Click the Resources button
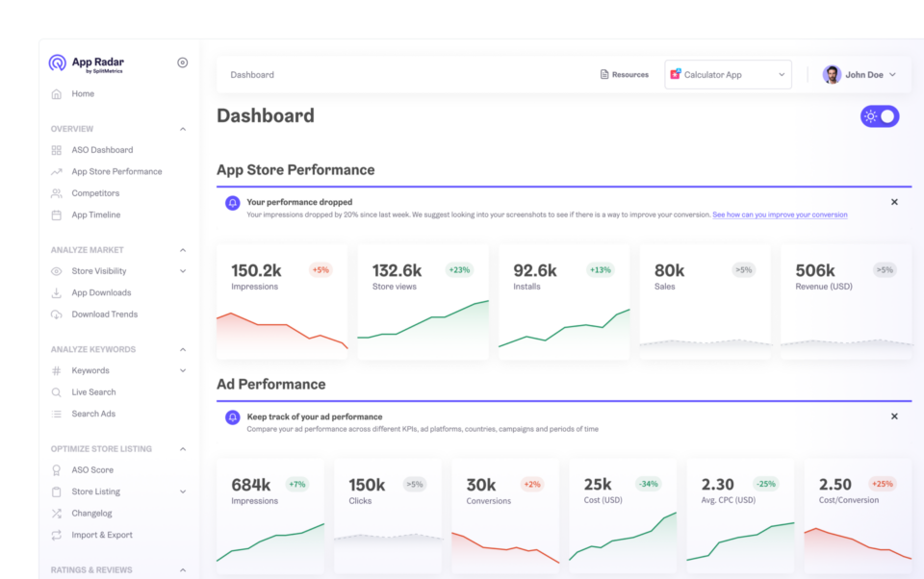Screen dimensions: 924x579 click(x=625, y=74)
